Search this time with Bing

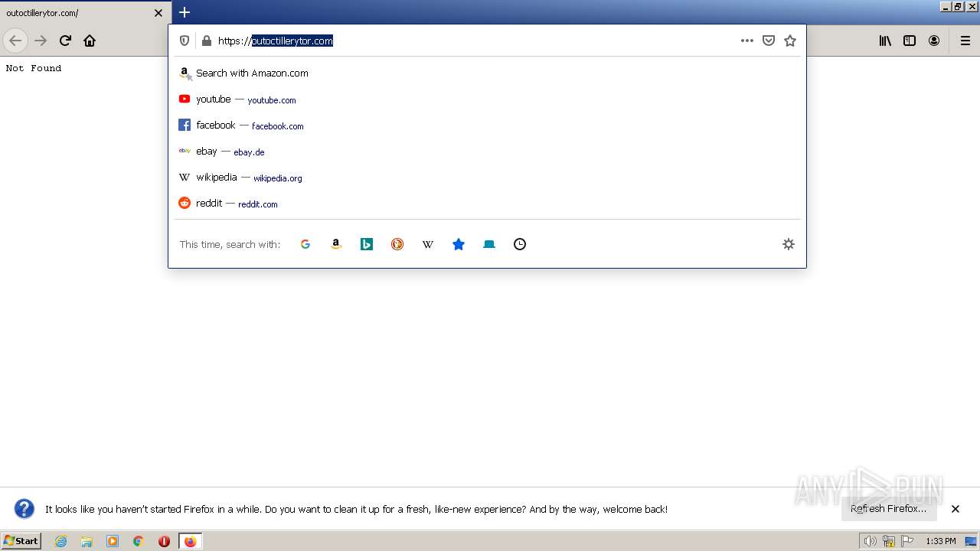point(367,244)
